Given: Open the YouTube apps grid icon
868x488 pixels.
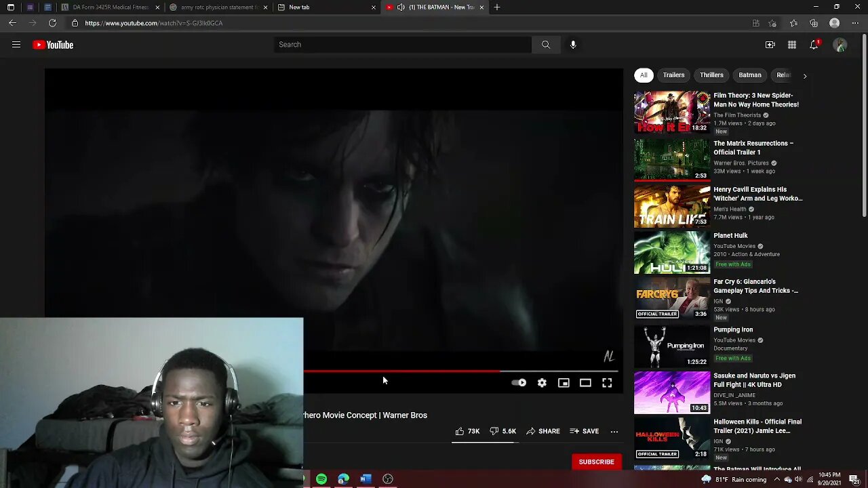Looking at the screenshot, I should (792, 45).
